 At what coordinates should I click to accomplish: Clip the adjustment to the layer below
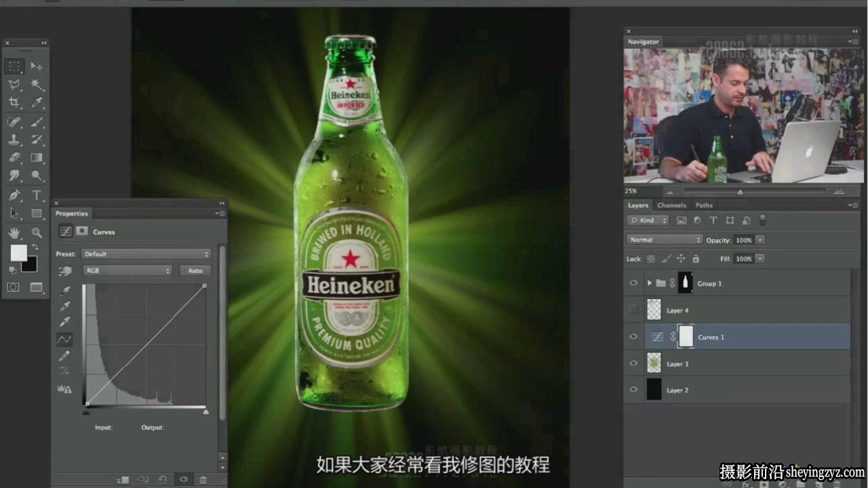[x=123, y=479]
